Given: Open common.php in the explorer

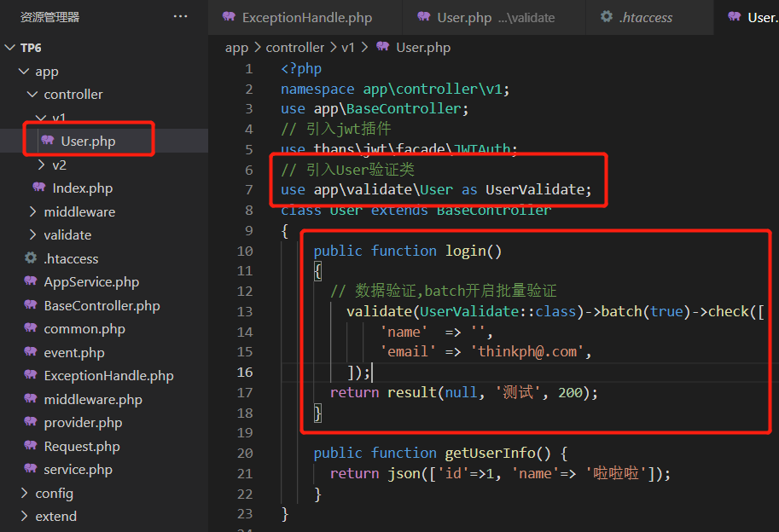Looking at the screenshot, I should click(x=84, y=329).
